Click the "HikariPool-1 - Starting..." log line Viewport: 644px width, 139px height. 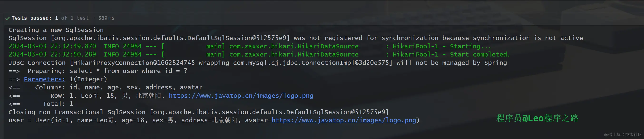tap(250, 46)
